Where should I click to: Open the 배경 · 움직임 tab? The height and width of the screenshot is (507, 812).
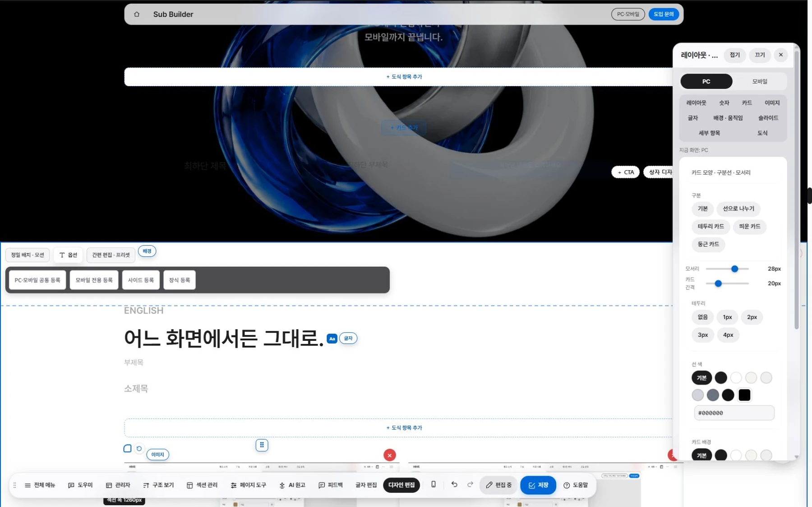pyautogui.click(x=728, y=118)
